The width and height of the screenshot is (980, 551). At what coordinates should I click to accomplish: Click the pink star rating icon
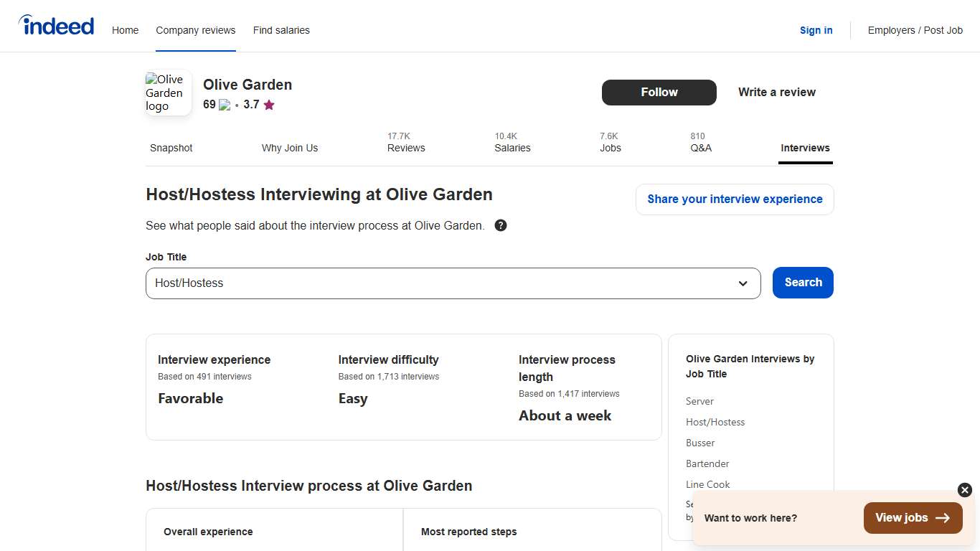[269, 105]
